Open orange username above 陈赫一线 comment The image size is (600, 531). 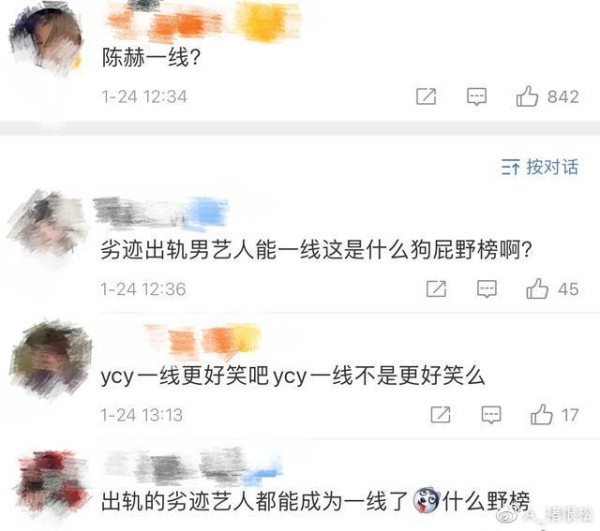(202, 21)
